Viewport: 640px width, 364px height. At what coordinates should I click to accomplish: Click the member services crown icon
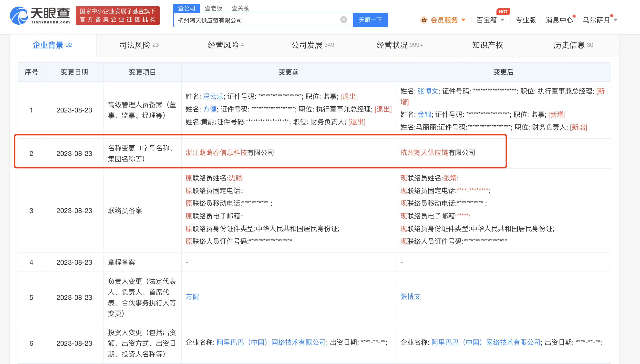point(424,20)
